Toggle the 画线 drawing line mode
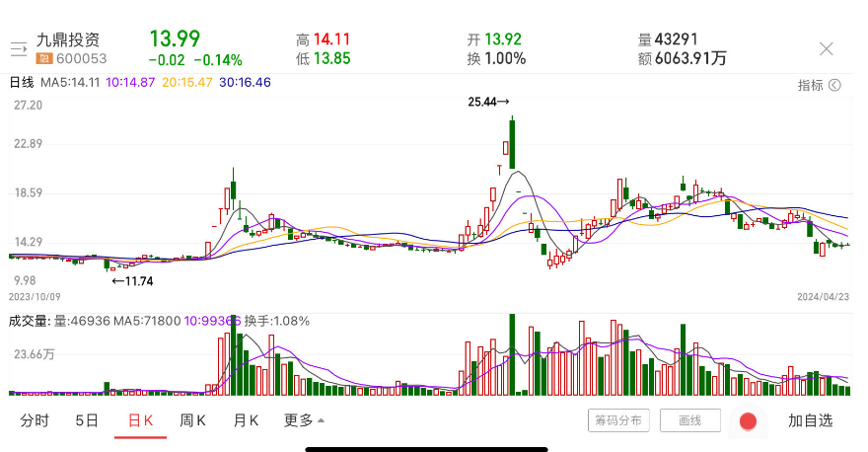Viewport: 868px width, 452px height. click(689, 420)
